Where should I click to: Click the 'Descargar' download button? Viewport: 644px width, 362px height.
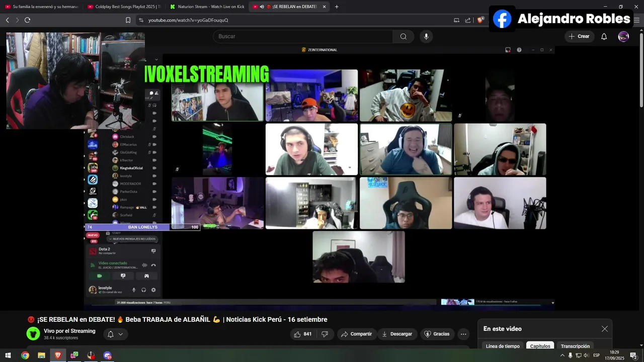pos(396,334)
